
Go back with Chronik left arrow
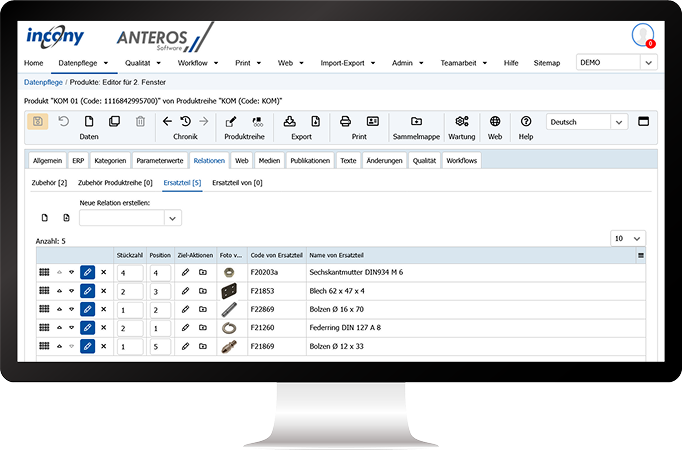[x=167, y=121]
